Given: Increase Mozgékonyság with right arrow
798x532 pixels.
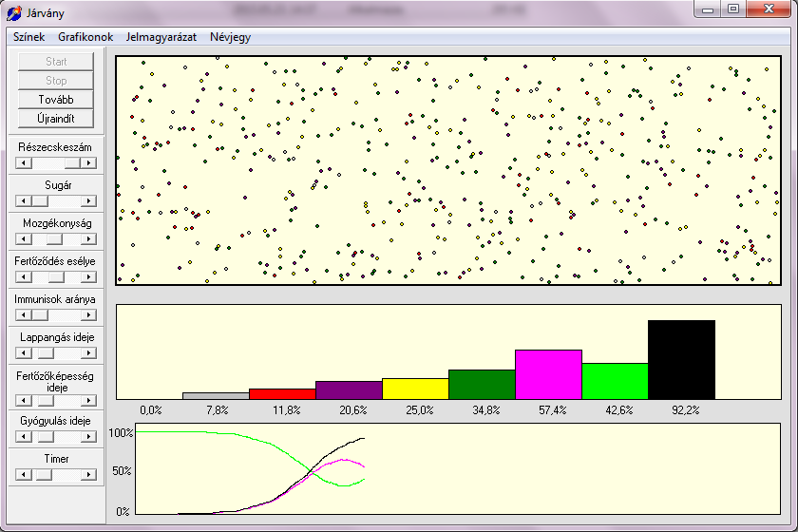Looking at the screenshot, I should coord(88,238).
